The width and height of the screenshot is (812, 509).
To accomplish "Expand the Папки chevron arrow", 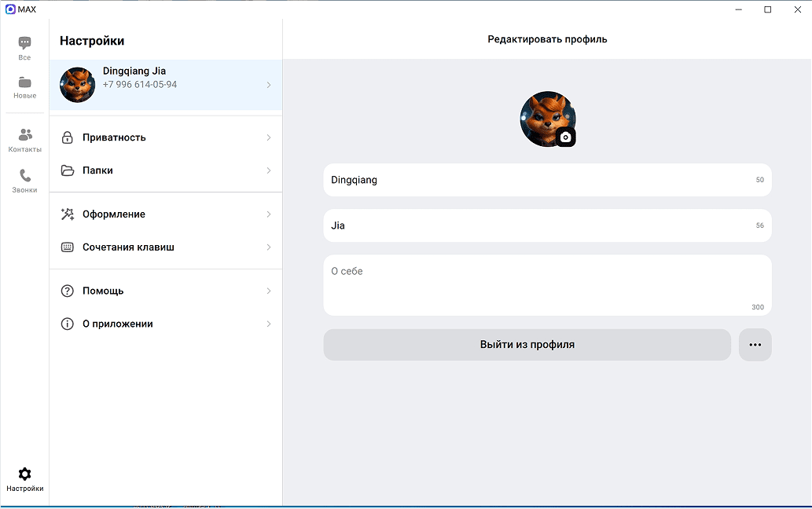I will pyautogui.click(x=268, y=170).
